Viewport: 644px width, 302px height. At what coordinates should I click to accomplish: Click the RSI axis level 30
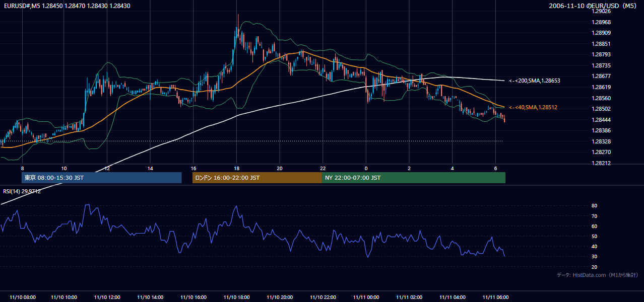point(594,257)
